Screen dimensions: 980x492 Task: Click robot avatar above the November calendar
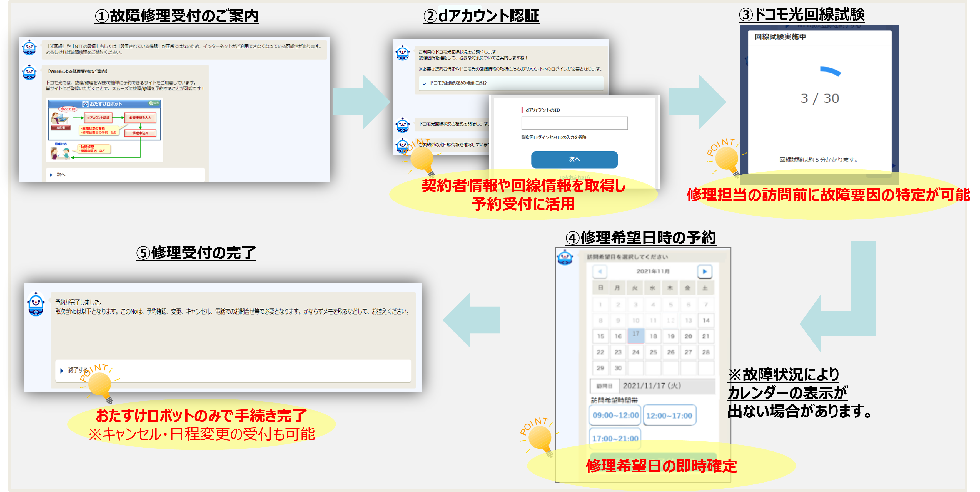point(565,258)
